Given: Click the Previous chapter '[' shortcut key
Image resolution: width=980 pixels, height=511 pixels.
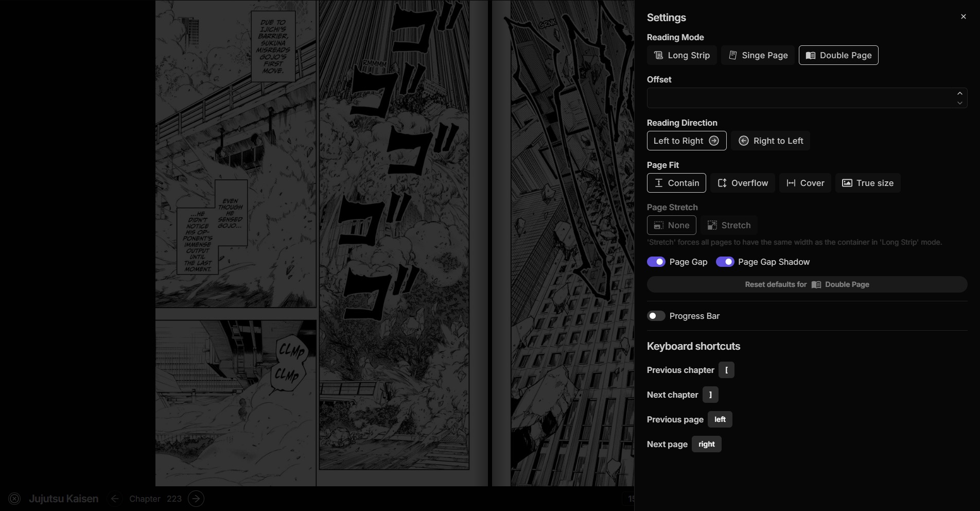Looking at the screenshot, I should [726, 370].
